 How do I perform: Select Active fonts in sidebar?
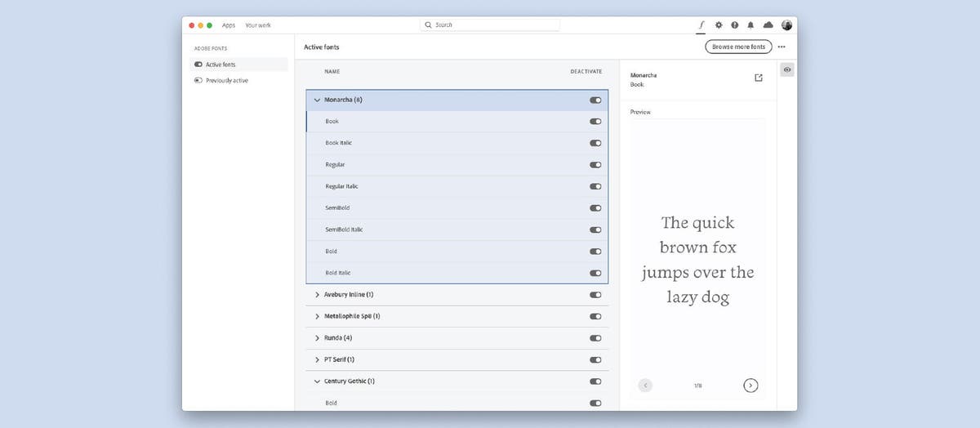(239, 65)
